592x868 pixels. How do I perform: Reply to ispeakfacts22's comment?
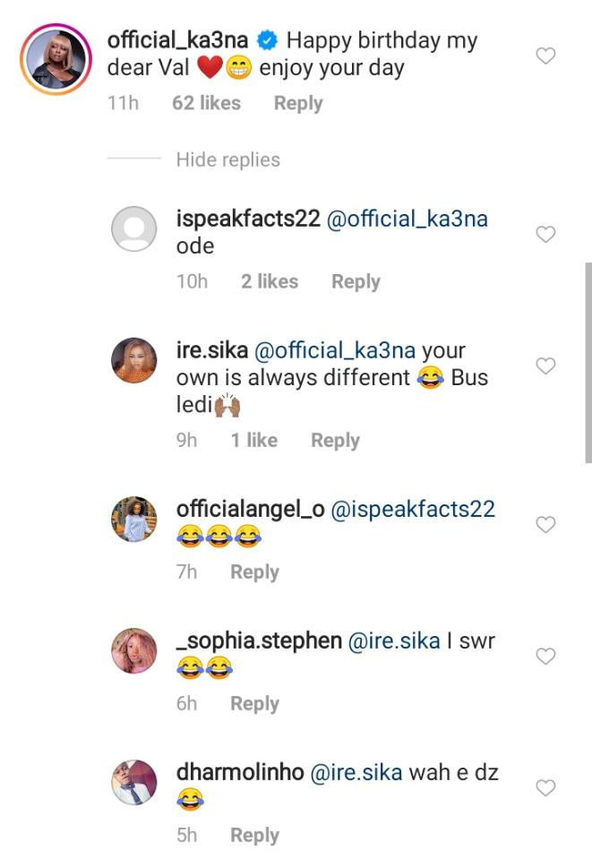click(356, 281)
